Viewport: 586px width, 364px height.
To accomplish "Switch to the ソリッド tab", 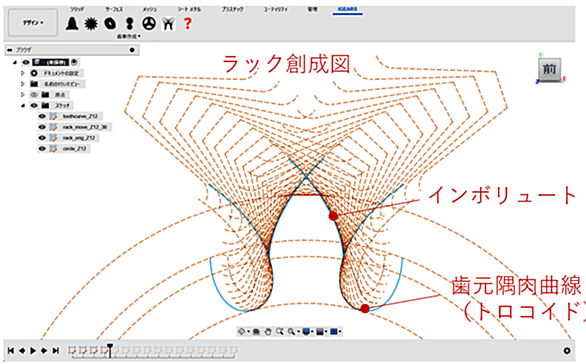I will (77, 9).
